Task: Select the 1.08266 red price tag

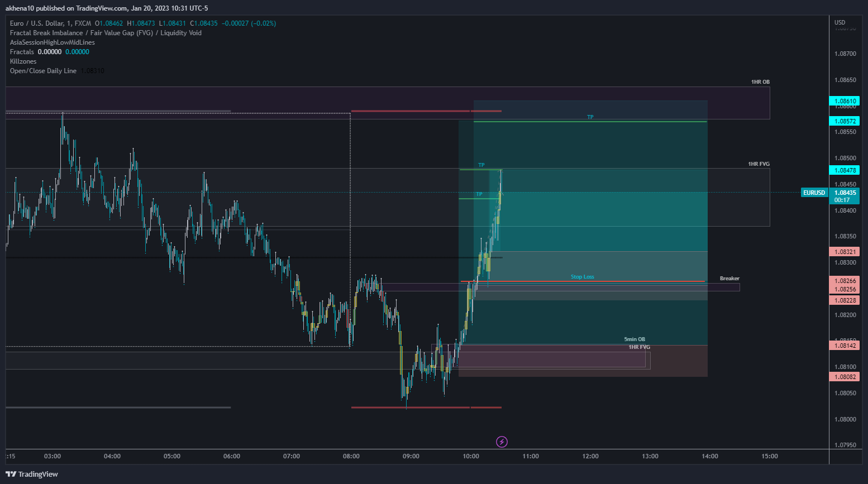Action: (x=845, y=281)
